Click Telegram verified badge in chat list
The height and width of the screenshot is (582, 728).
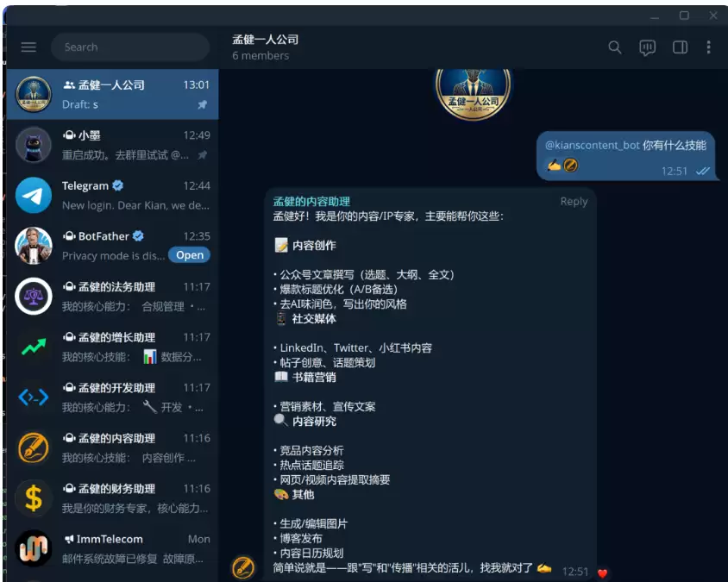(118, 185)
